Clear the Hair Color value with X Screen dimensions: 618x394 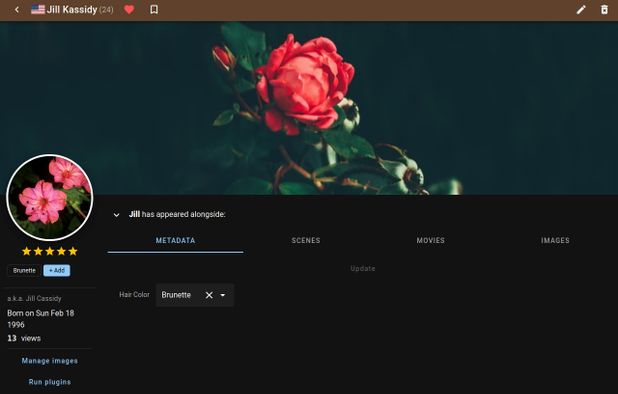(209, 295)
